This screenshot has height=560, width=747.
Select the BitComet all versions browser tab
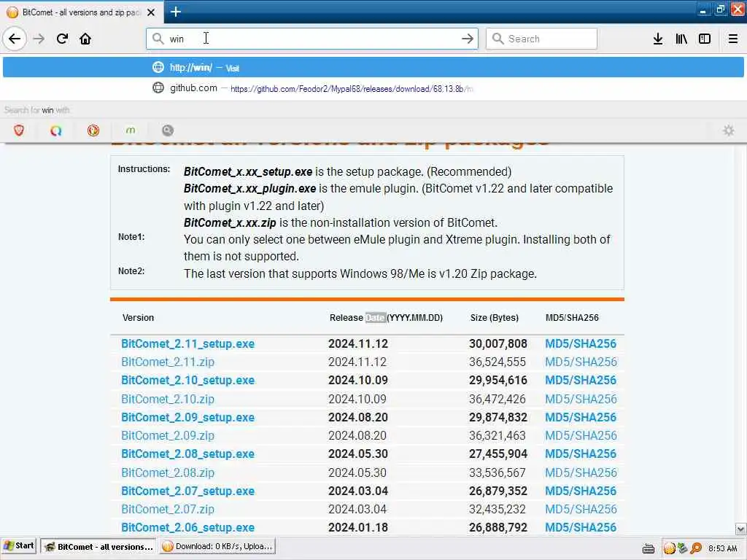tap(81, 12)
